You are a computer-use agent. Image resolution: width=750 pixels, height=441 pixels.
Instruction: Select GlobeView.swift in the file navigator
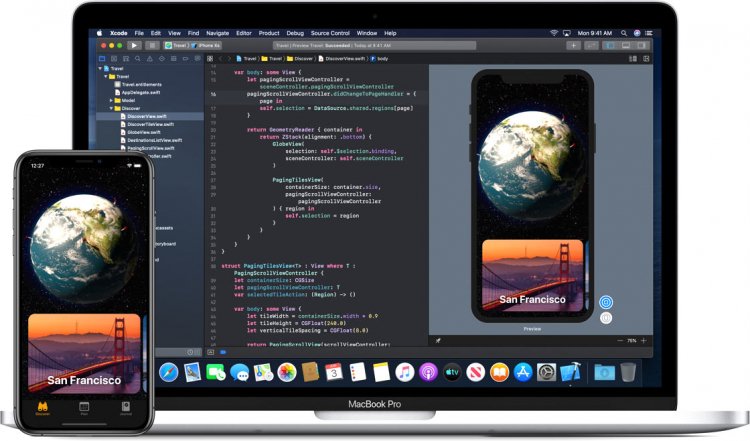[141, 132]
